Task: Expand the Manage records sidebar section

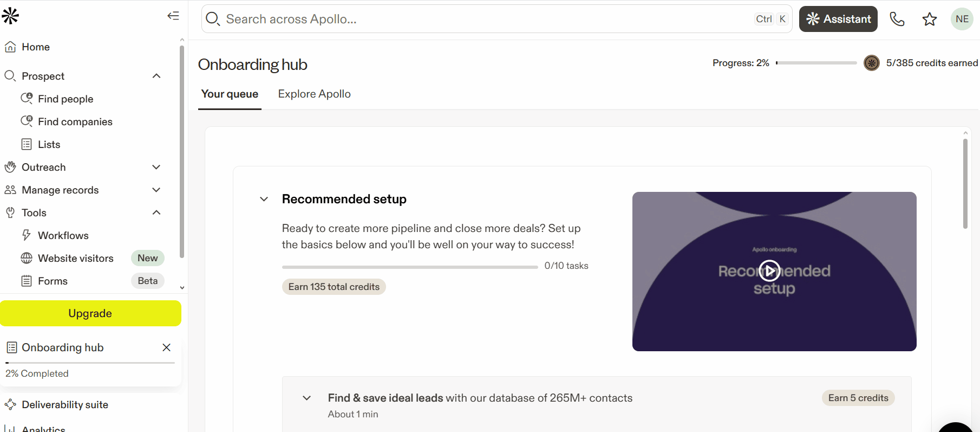Action: point(156,190)
